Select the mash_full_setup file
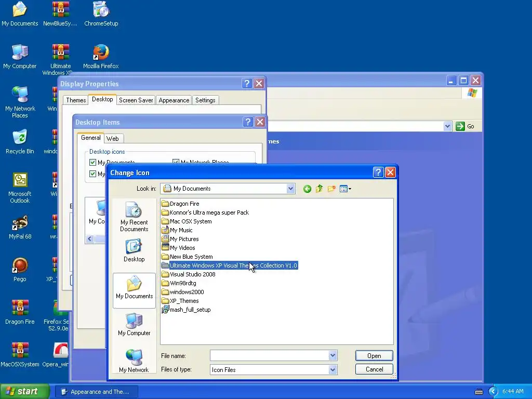This screenshot has width=532, height=399. tap(186, 310)
